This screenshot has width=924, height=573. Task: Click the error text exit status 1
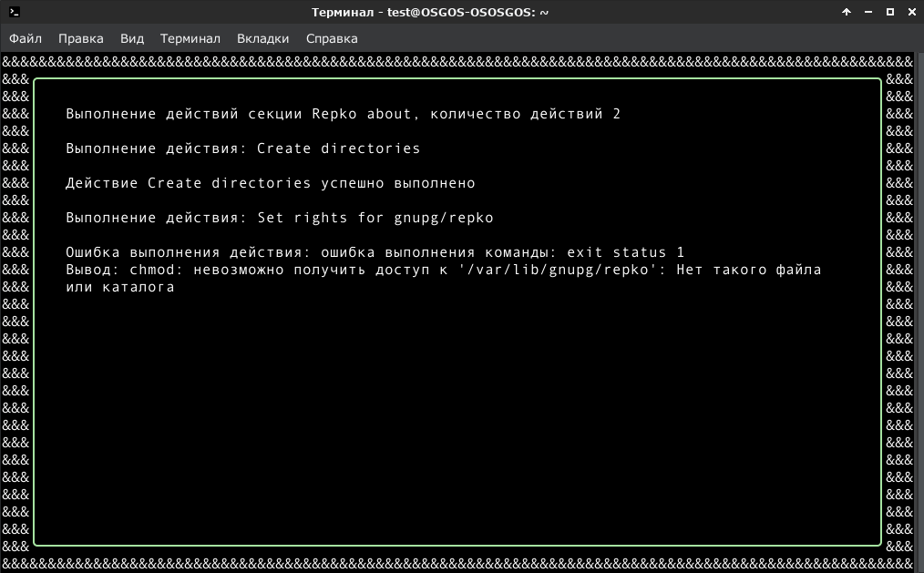click(625, 252)
